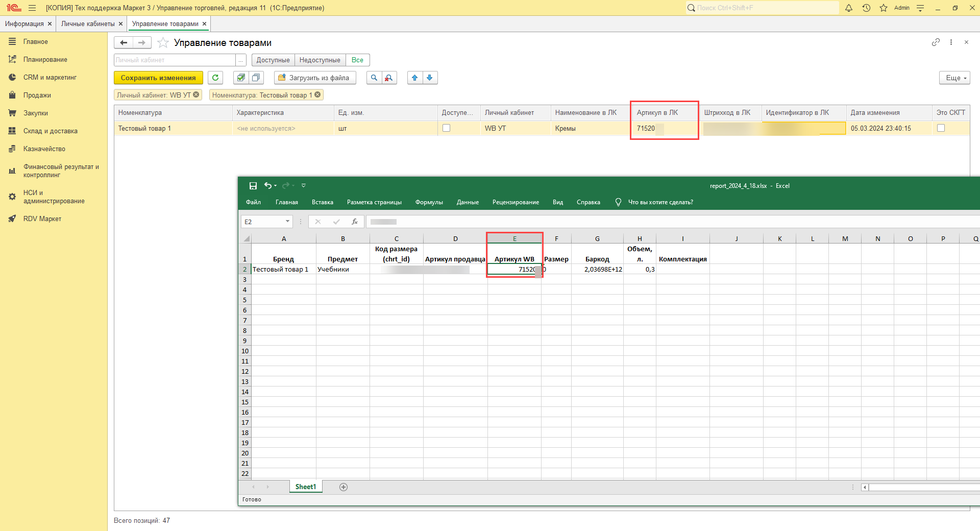The width and height of the screenshot is (980, 531).
Task: Click the check all rows icon
Action: (241, 78)
